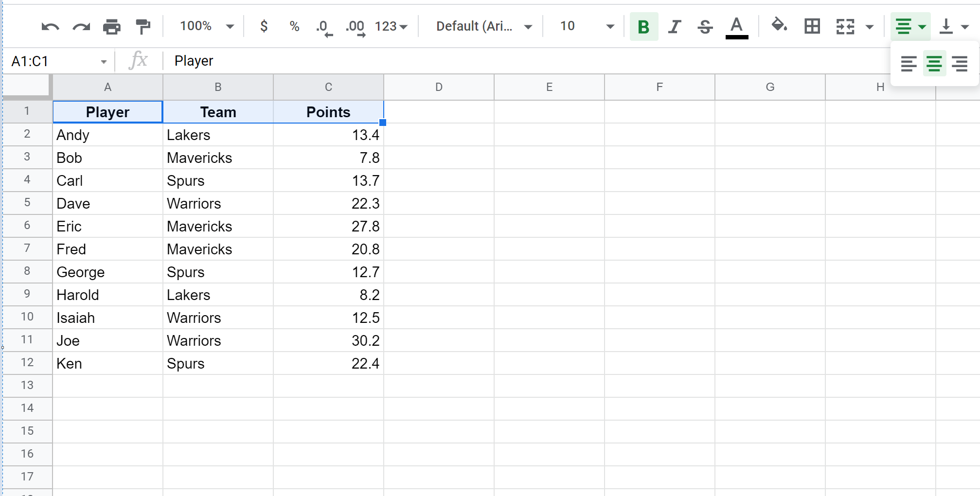Click the Redo arrow icon
Image resolution: width=980 pixels, height=496 pixels.
pyautogui.click(x=81, y=27)
